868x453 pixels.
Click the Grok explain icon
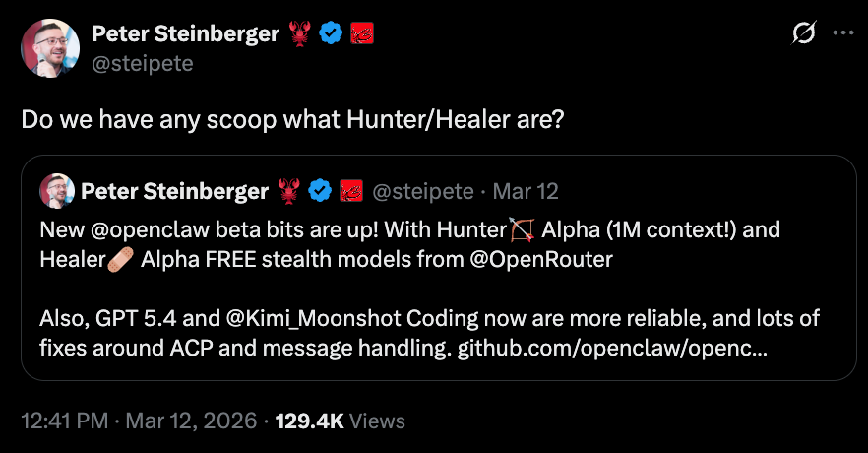(803, 33)
